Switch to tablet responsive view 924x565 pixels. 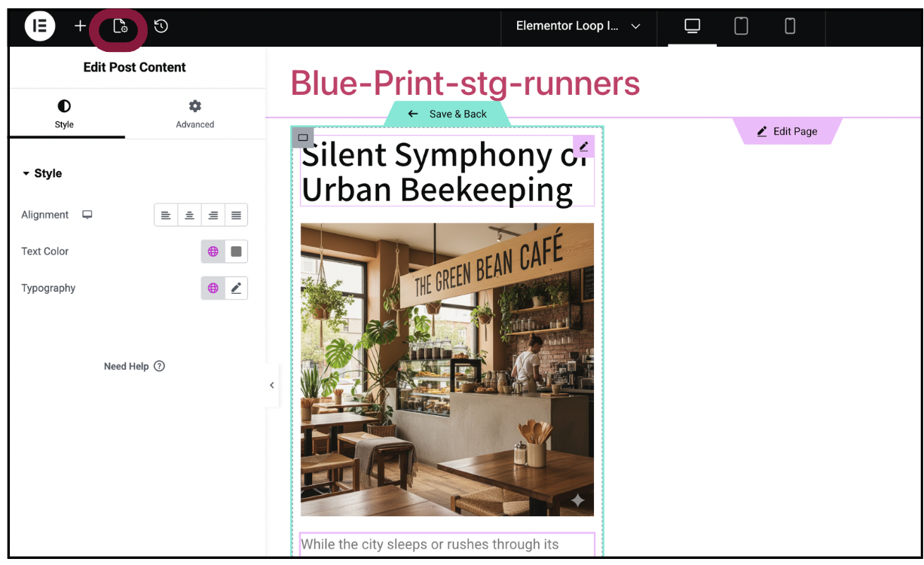pyautogui.click(x=741, y=26)
